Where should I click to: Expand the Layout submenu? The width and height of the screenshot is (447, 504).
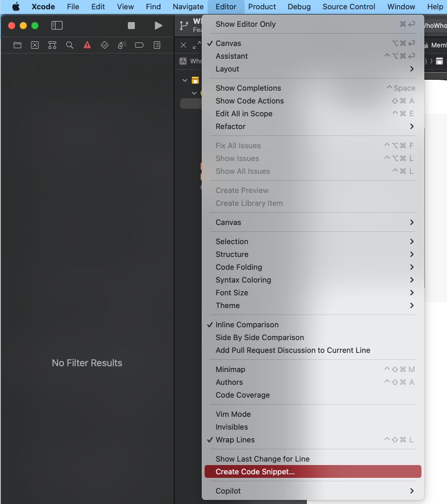[x=313, y=69]
